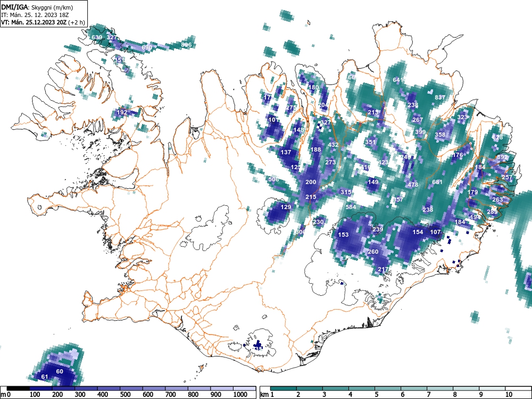Click visibility value '137' on the map
Viewport: 532px width, 399px height.
pyautogui.click(x=286, y=152)
